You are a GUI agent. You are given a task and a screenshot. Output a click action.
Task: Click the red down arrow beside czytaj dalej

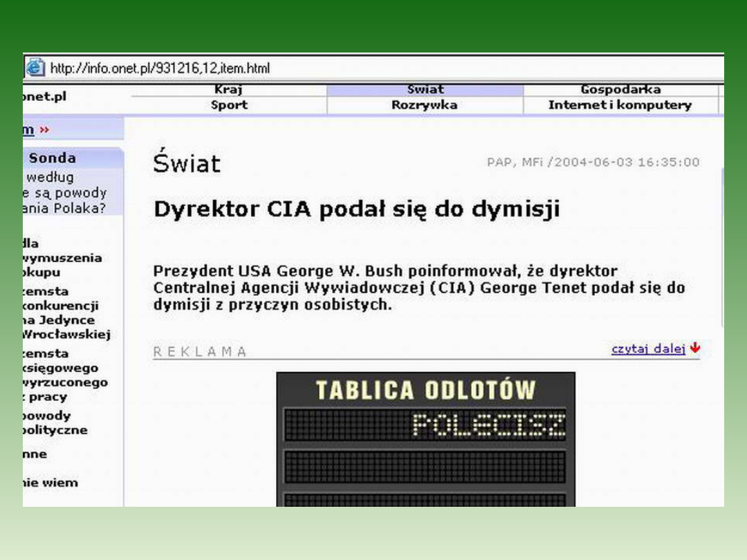(x=694, y=349)
